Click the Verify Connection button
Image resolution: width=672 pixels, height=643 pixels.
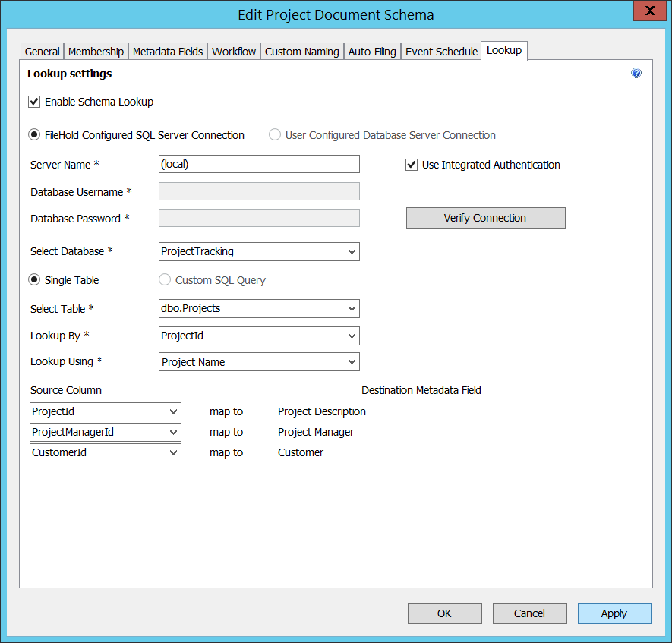click(x=485, y=218)
